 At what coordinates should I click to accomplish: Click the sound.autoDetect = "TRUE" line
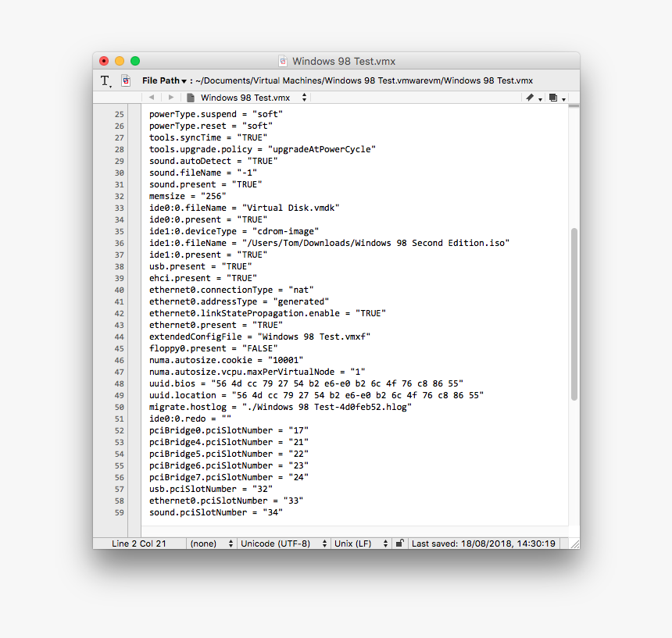pyautogui.click(x=213, y=161)
